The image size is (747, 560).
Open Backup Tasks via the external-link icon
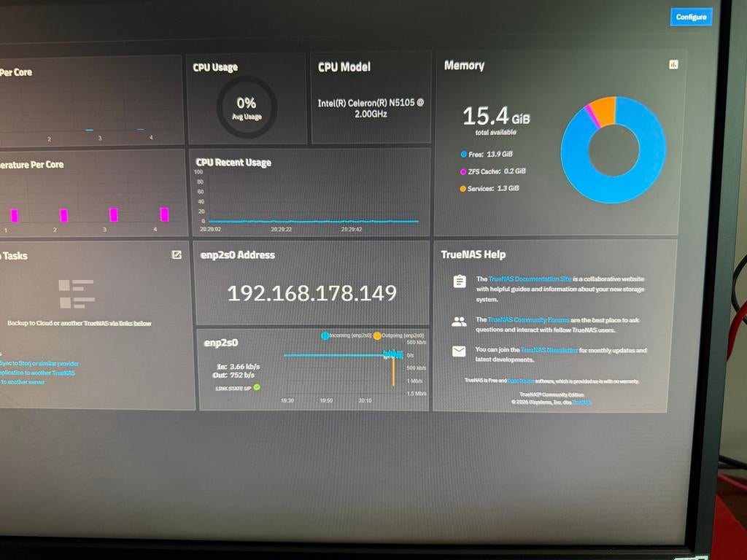click(177, 254)
